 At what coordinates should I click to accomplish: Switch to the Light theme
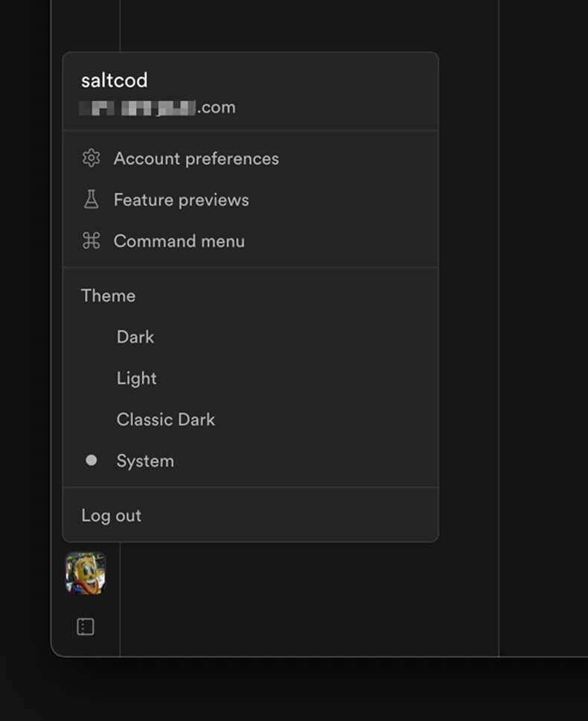250,378
